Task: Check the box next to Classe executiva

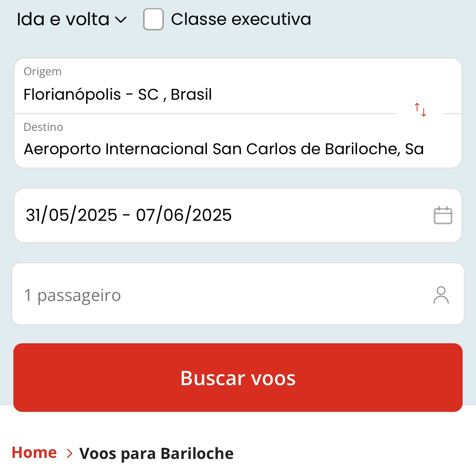Action: 153,19
